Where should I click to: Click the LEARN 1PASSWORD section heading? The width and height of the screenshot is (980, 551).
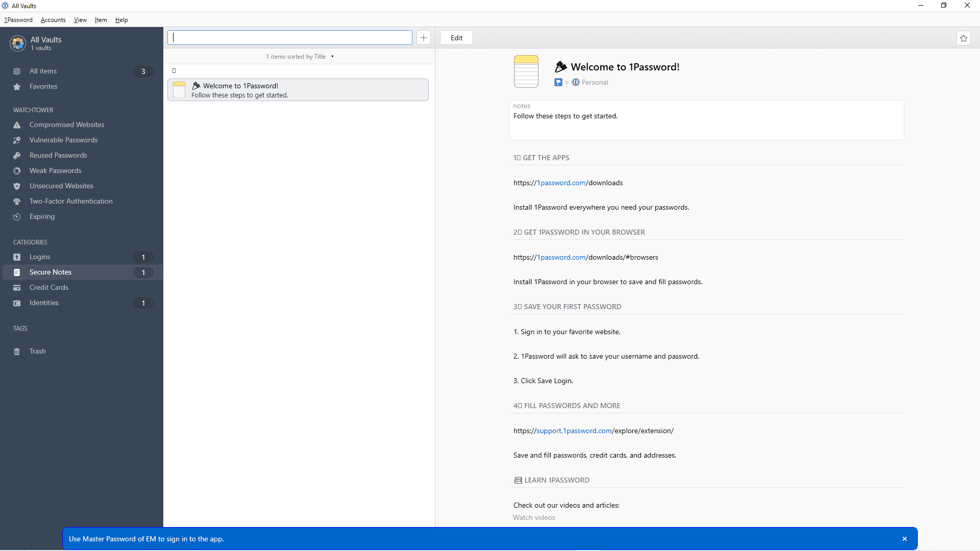tap(552, 480)
